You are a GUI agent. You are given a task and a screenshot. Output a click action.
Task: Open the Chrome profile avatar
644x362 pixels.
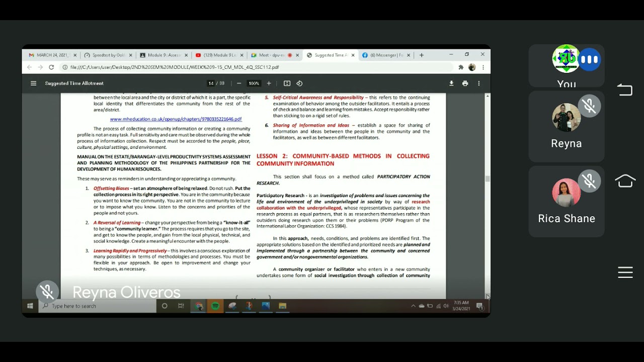click(x=472, y=67)
